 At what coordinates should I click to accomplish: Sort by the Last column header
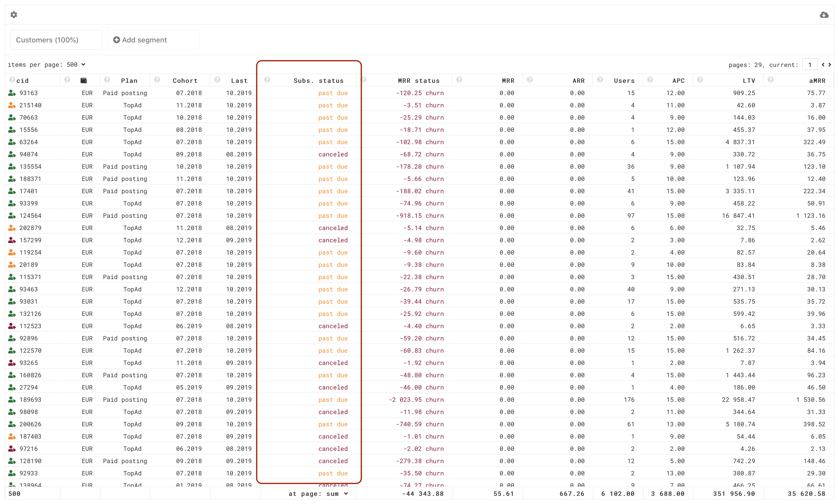click(239, 81)
